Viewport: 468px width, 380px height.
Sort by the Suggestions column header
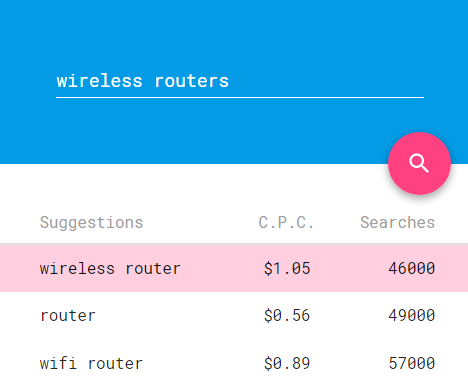point(91,223)
